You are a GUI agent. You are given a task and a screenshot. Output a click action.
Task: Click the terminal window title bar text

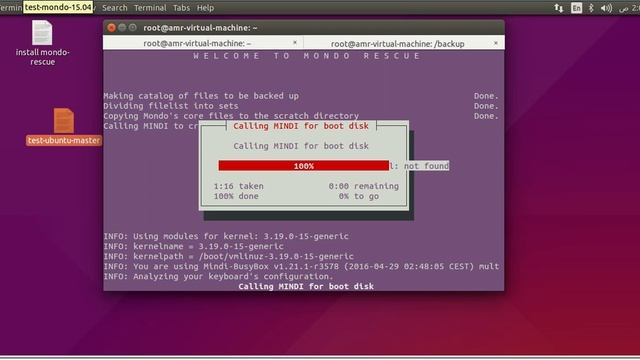coord(200,28)
